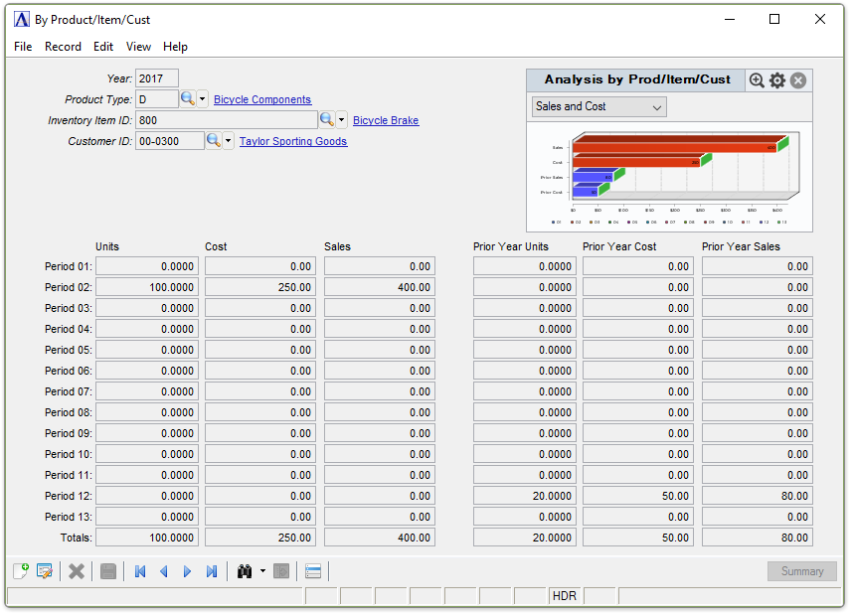This screenshot has width=853, height=616.
Task: Close the Analysis by Prod/Item/Cust panel
Action: point(798,80)
